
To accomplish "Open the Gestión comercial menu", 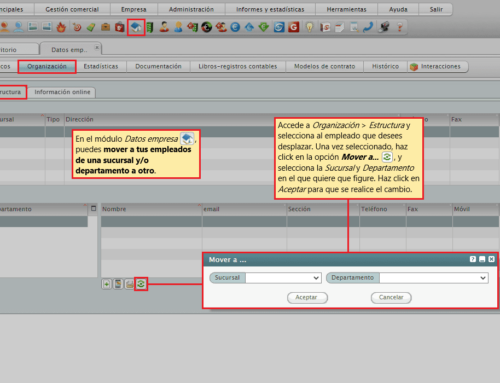I will pyautogui.click(x=72, y=9).
